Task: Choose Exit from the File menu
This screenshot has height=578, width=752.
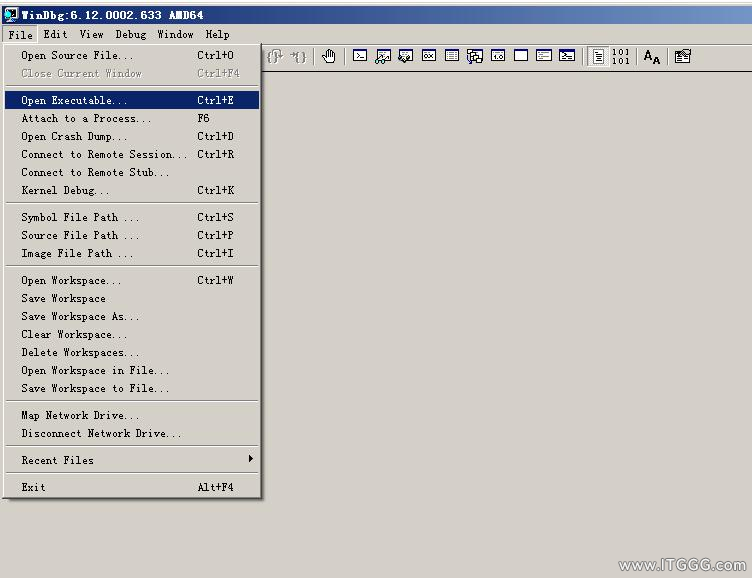Action: [132, 487]
